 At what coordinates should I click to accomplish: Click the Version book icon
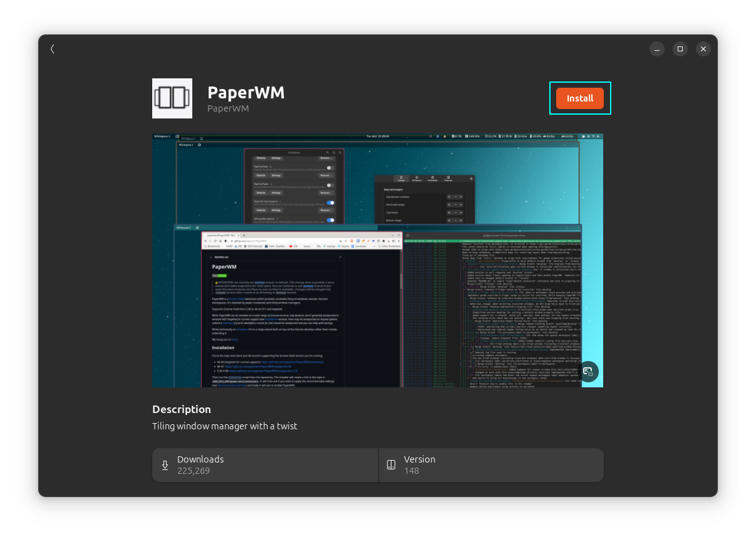click(391, 465)
